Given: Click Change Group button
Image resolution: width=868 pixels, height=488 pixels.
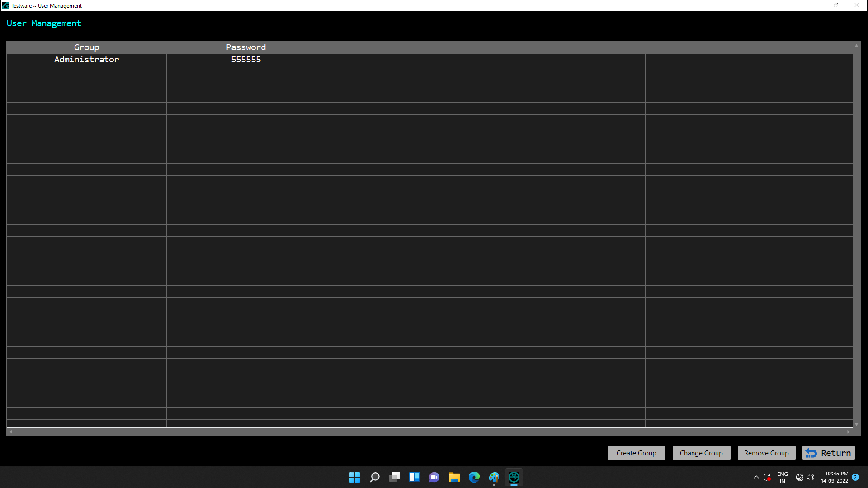Looking at the screenshot, I should coord(701,453).
